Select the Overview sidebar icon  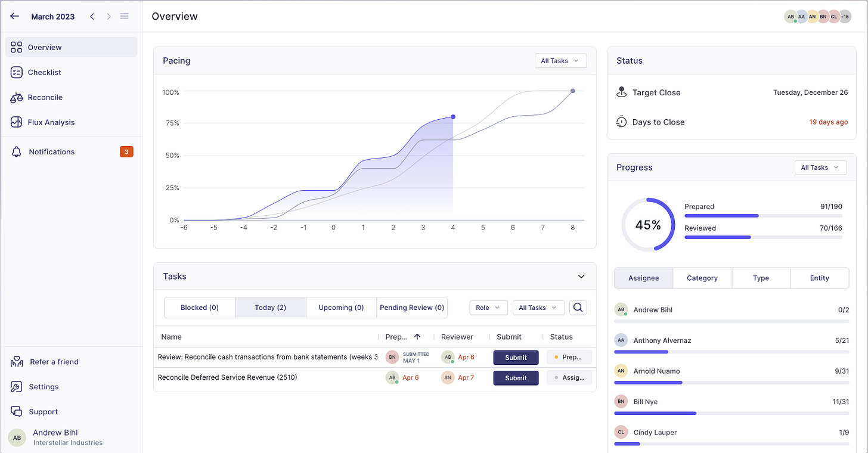click(16, 47)
